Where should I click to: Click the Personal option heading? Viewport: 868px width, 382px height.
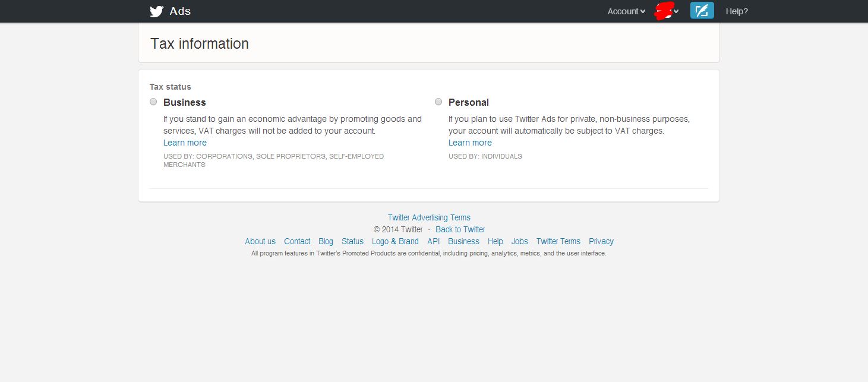pos(469,102)
